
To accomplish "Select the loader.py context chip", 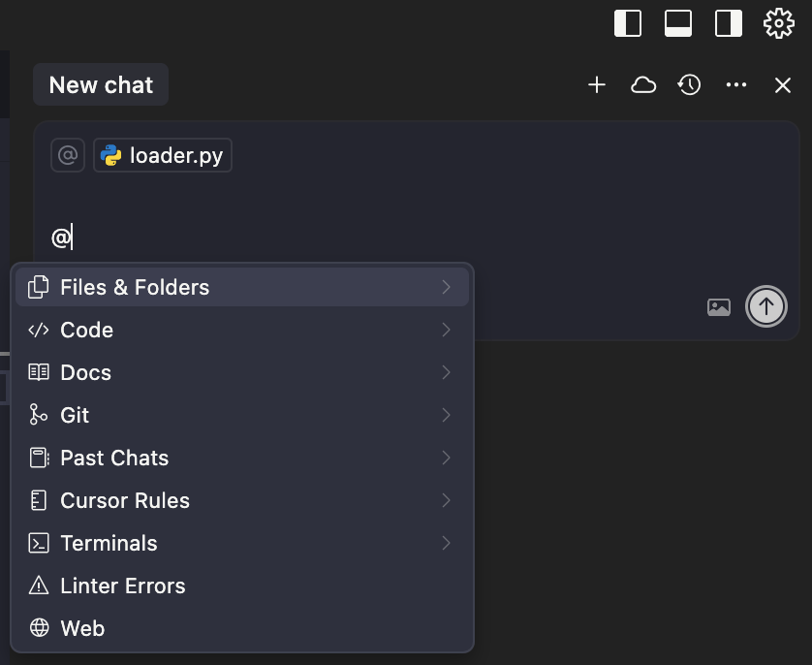I will click(x=163, y=155).
